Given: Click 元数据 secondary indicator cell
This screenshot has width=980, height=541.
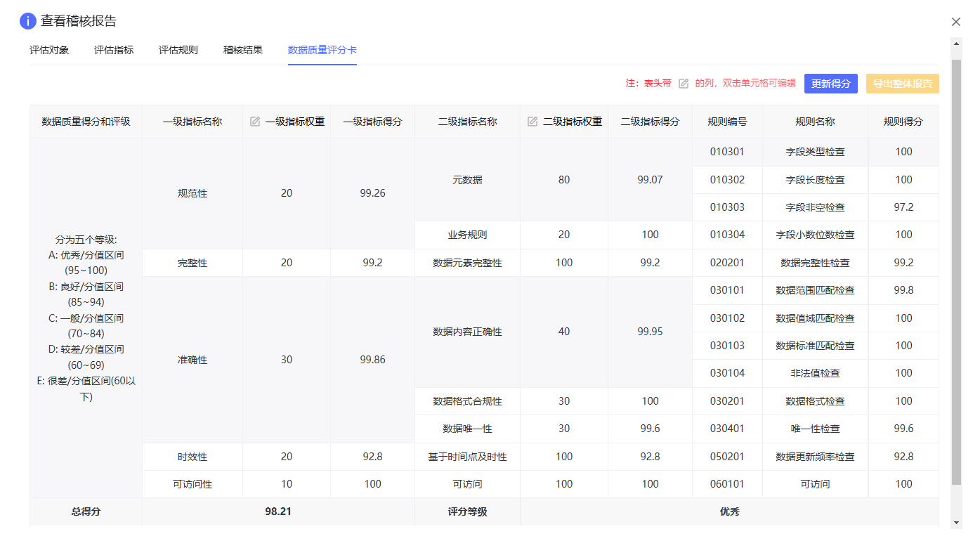Looking at the screenshot, I should point(468,180).
